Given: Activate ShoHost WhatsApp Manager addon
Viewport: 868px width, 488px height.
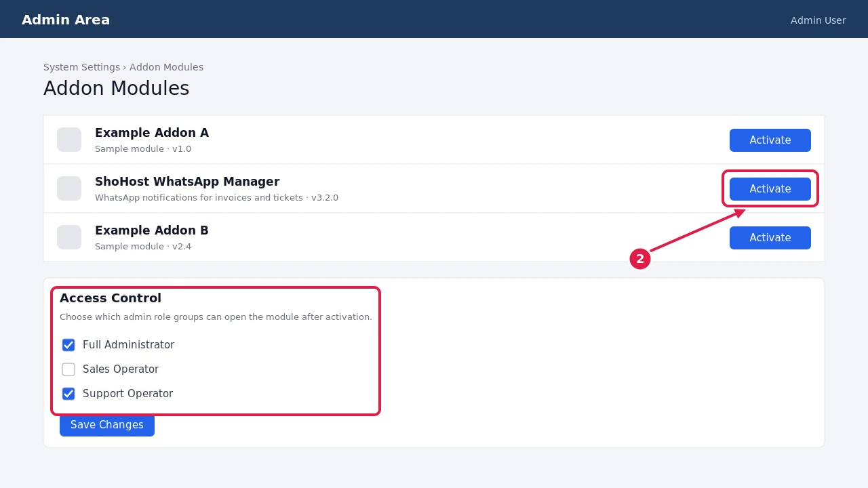Looking at the screenshot, I should 770,189.
